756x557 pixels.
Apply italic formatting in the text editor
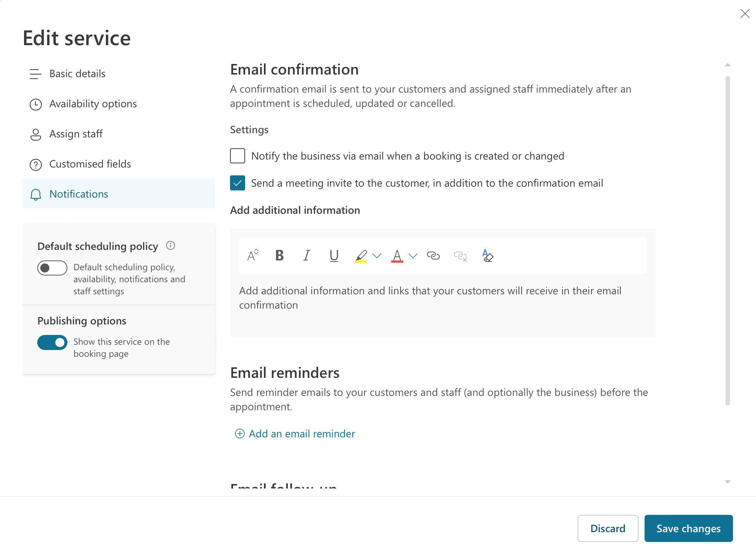[x=306, y=256]
